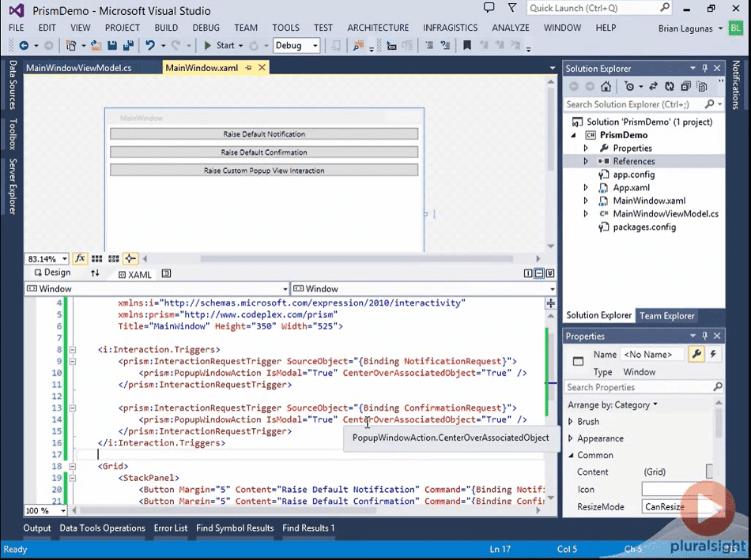
Task: Open the Error List panel tab
Action: (x=171, y=528)
